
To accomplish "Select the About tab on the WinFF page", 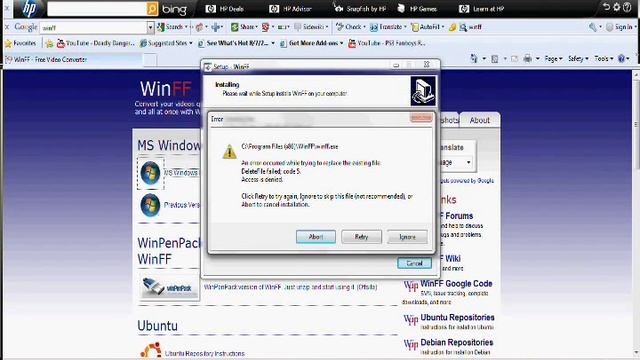I will 480,120.
